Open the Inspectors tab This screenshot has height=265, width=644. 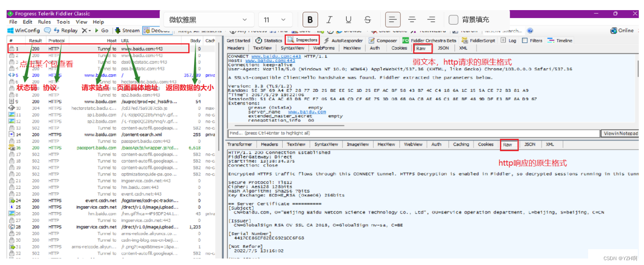click(x=302, y=40)
